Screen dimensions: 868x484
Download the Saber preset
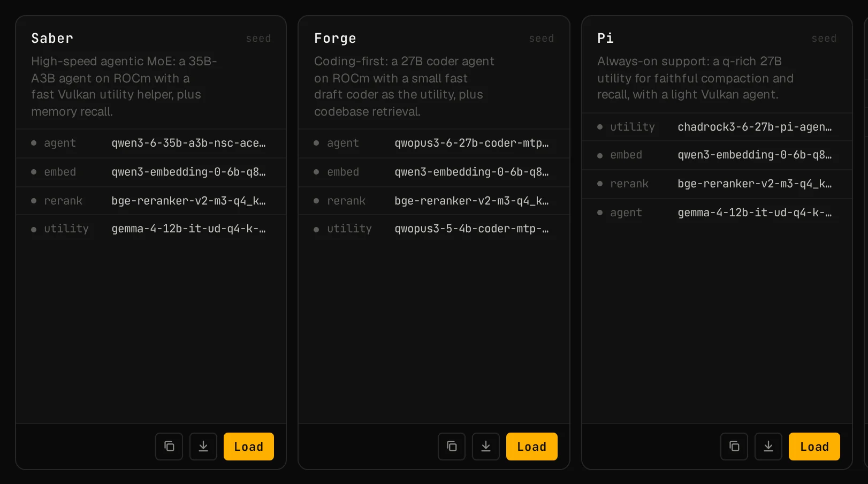click(x=203, y=447)
